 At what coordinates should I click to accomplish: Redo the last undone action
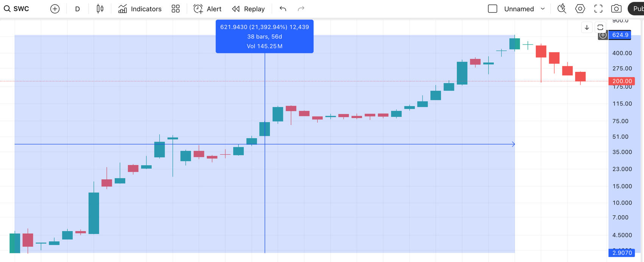301,9
